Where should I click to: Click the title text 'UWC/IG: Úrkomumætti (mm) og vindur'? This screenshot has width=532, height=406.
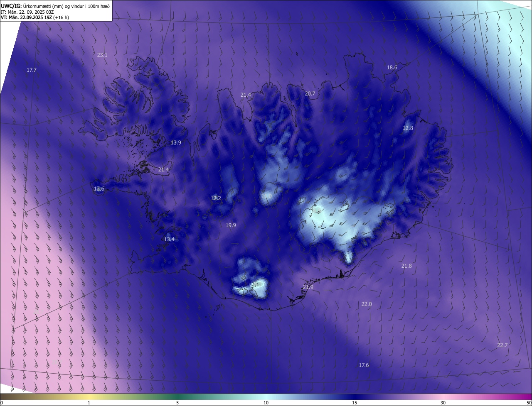(42, 6)
